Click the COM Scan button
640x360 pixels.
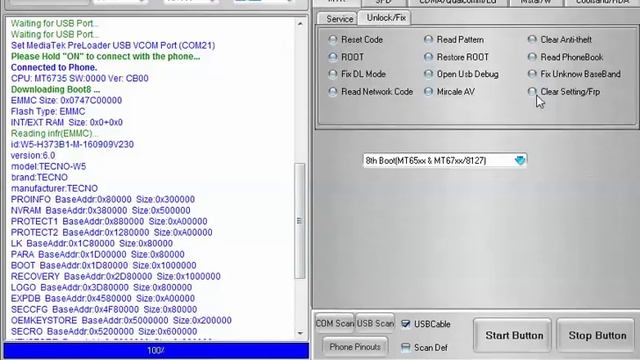point(335,324)
